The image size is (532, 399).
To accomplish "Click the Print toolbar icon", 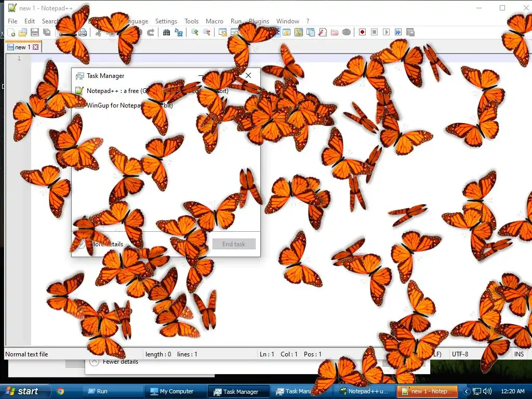I will [83, 32].
